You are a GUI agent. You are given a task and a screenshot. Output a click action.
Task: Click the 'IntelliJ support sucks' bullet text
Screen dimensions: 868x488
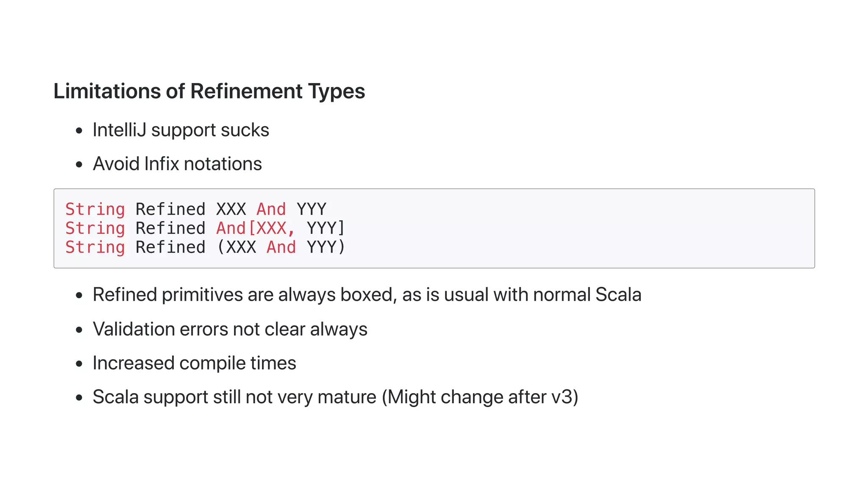(181, 130)
